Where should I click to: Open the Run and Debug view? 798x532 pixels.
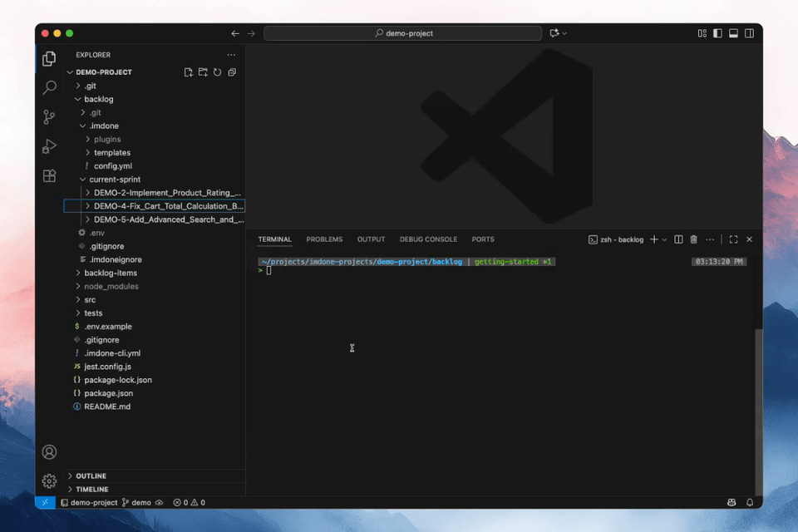pyautogui.click(x=49, y=147)
